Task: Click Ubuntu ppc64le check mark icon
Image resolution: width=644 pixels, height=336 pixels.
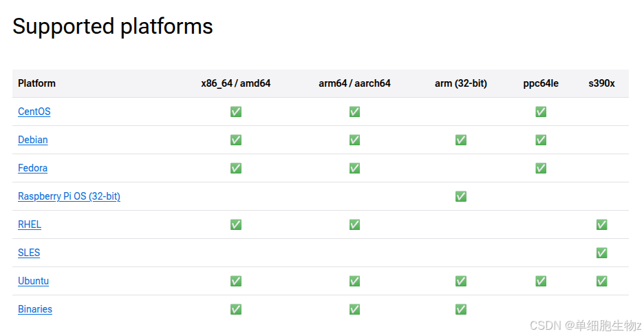Action: pyautogui.click(x=541, y=281)
